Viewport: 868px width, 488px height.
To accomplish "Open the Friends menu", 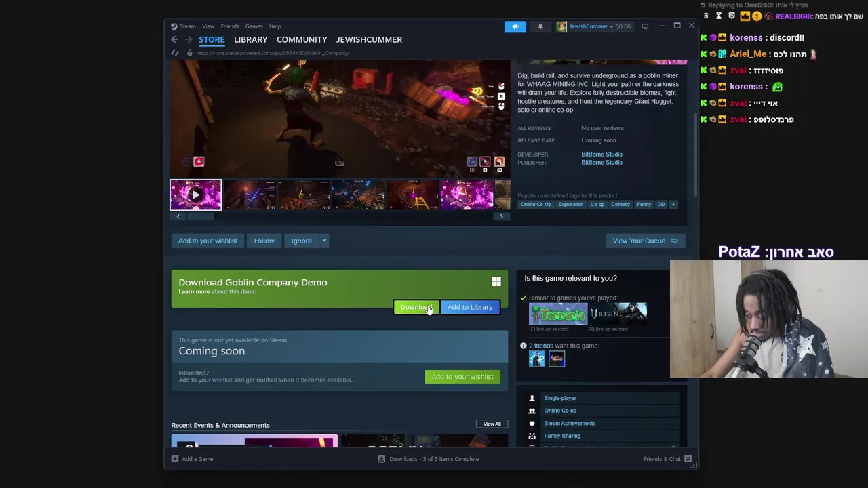I will click(229, 26).
